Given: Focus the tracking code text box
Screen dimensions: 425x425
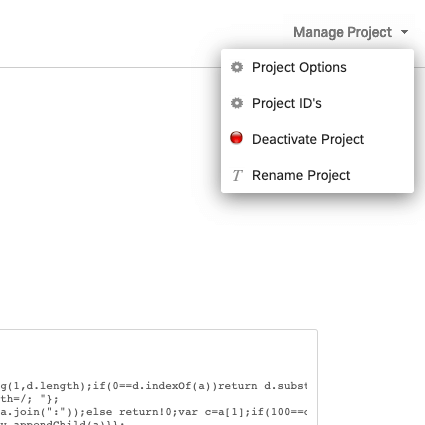Looking at the screenshot, I should [x=158, y=377].
